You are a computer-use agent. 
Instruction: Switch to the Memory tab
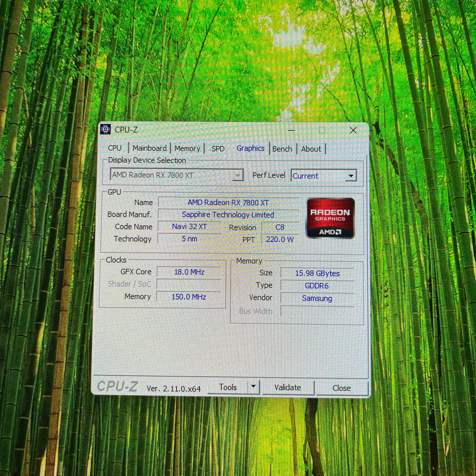[187, 149]
